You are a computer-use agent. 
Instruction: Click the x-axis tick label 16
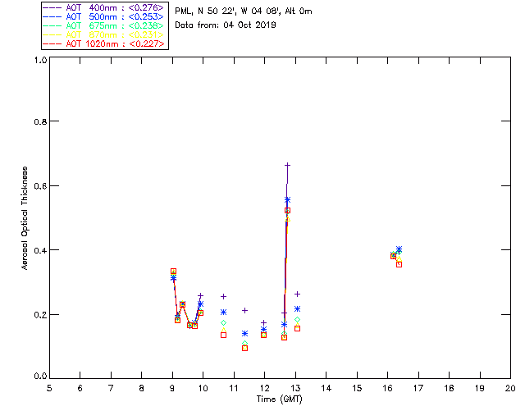pyautogui.click(x=388, y=388)
